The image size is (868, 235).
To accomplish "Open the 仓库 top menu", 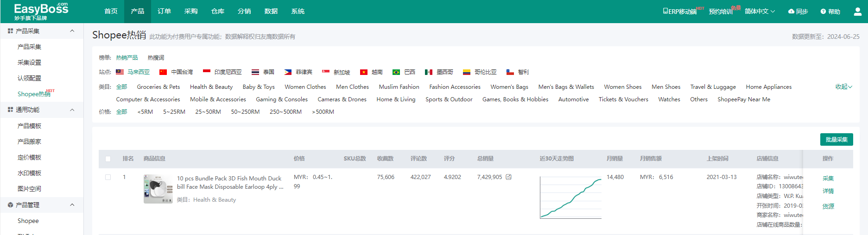I will pos(218,12).
